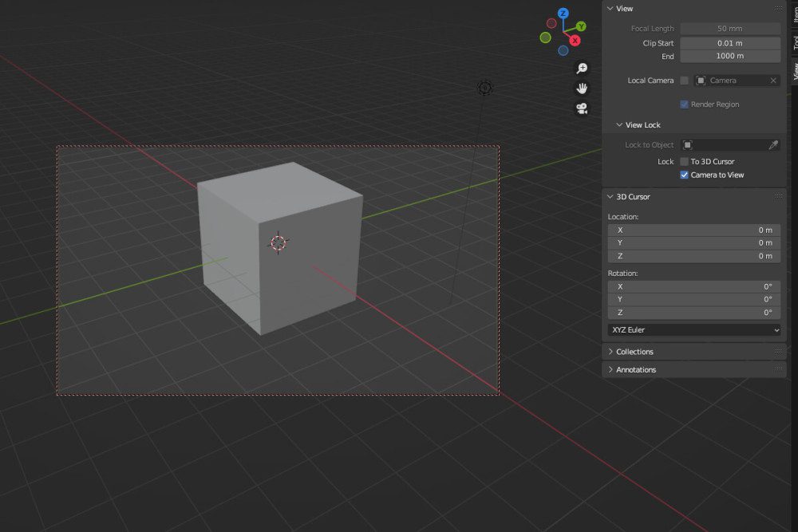798x532 pixels.
Task: Clear the Local Camera field with X
Action: [x=773, y=81]
